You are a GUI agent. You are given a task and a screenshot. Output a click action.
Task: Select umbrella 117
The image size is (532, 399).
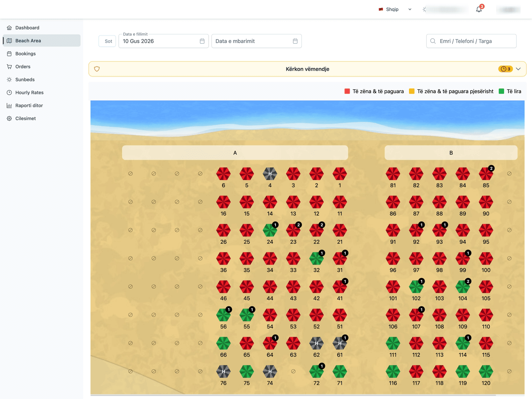point(416,372)
